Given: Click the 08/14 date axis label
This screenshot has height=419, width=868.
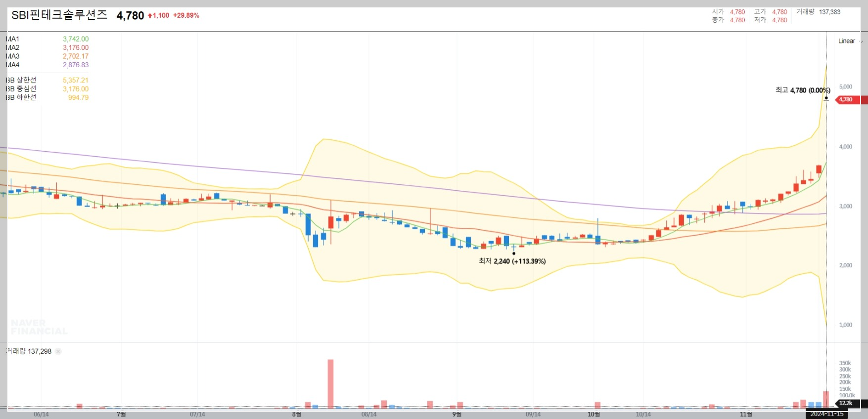Looking at the screenshot, I should [x=368, y=415].
